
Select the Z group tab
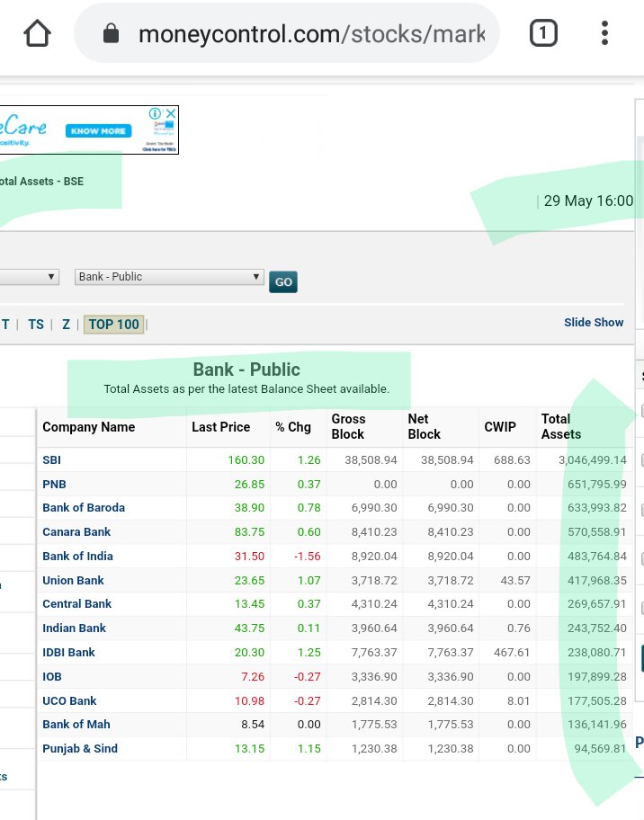pos(66,325)
